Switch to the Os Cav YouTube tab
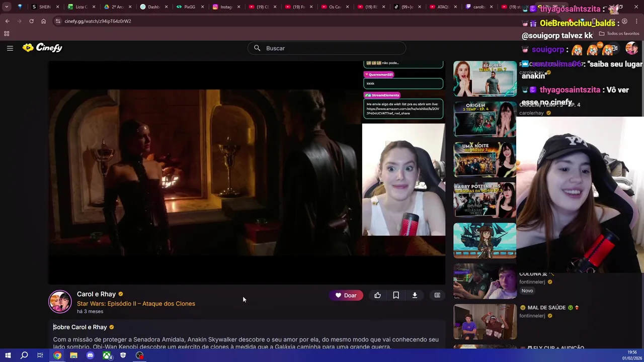Screen dimensions: 644x362 335,7
